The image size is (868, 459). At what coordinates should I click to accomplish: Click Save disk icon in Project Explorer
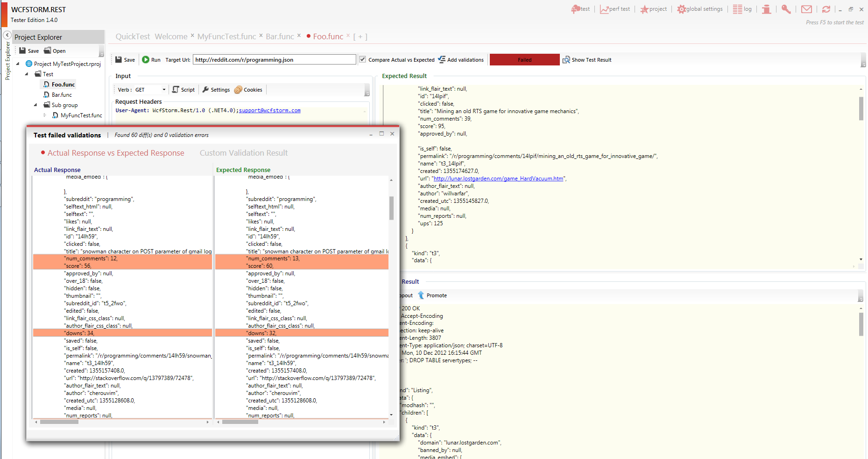(22, 50)
